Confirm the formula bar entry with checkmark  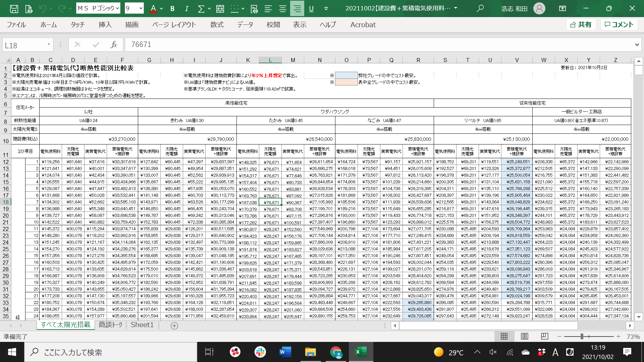[96, 45]
